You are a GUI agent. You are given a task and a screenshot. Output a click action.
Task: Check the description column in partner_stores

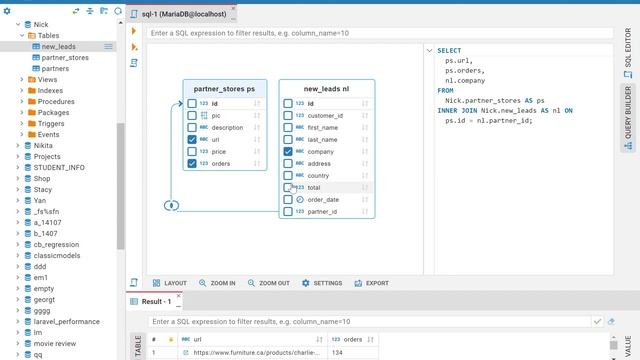point(192,127)
